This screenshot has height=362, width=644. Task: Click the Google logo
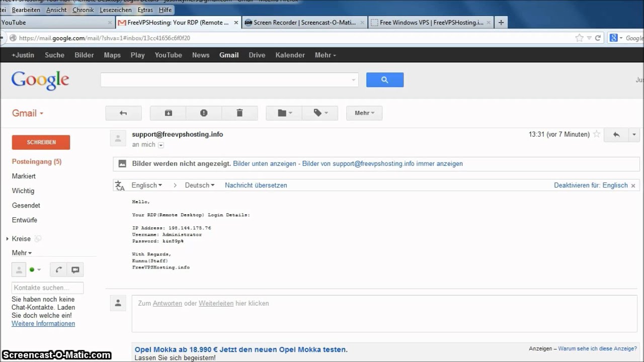(40, 80)
